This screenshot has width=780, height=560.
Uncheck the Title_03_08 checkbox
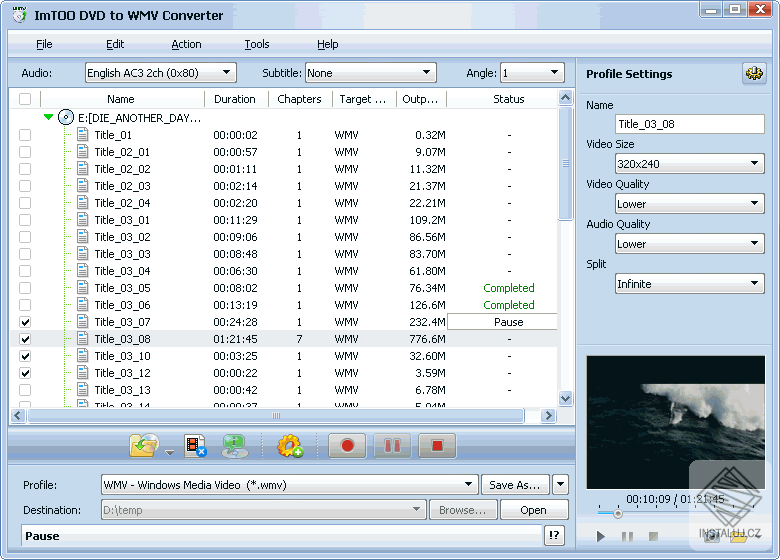click(25, 339)
